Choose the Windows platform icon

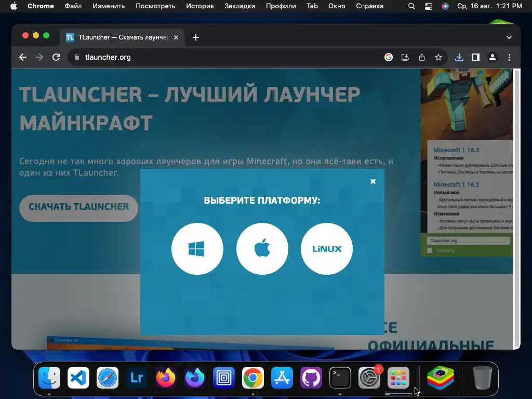pyautogui.click(x=197, y=249)
